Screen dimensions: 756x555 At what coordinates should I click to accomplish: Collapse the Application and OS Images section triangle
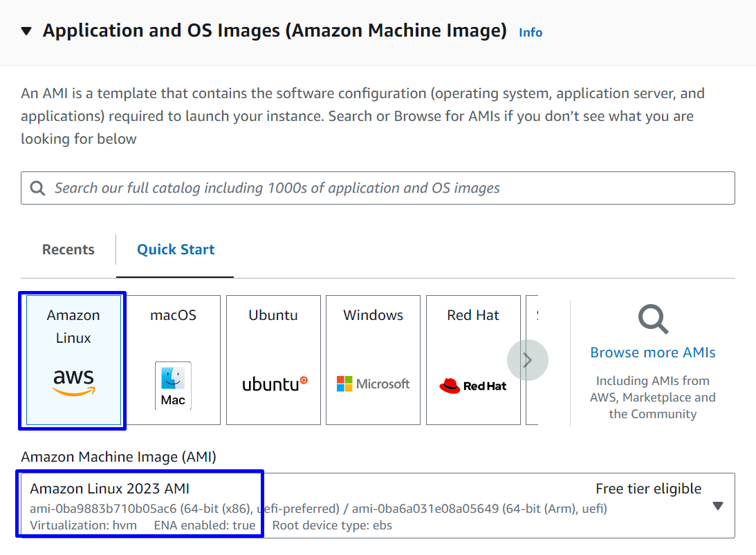(26, 31)
